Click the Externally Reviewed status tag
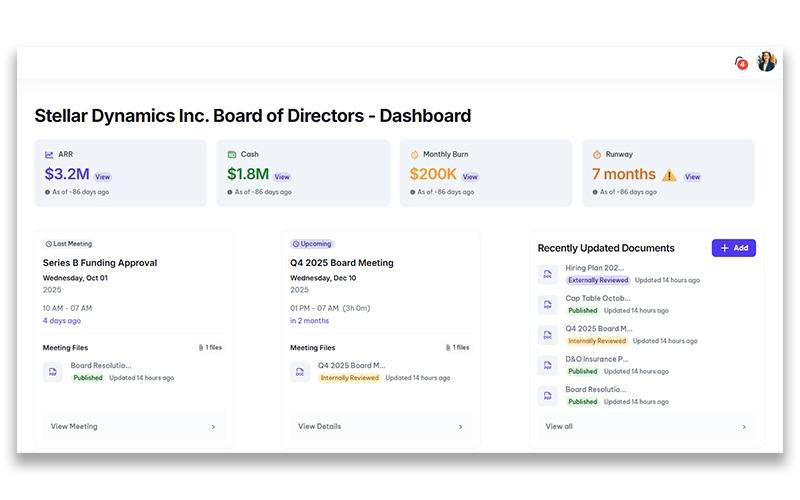Viewport: 800px width, 500px height. 598,280
